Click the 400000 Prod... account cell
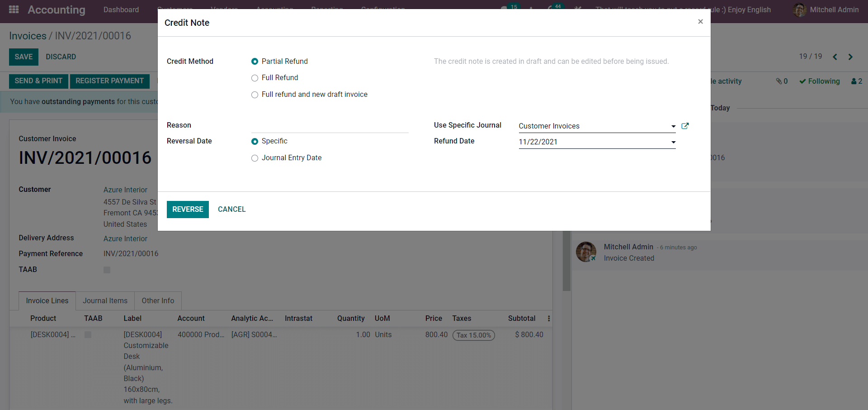This screenshot has height=410, width=868. click(201, 335)
